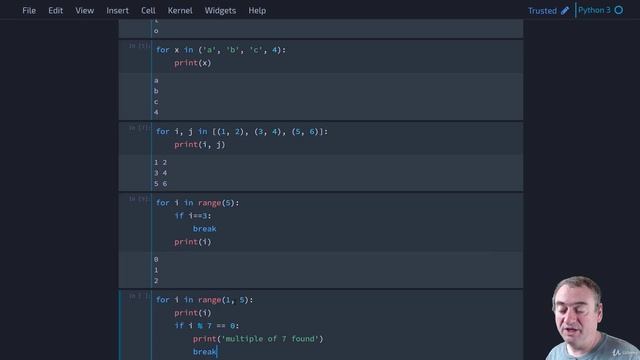The image size is (640, 360).
Task: Open the Edit menu
Action: coord(56,11)
